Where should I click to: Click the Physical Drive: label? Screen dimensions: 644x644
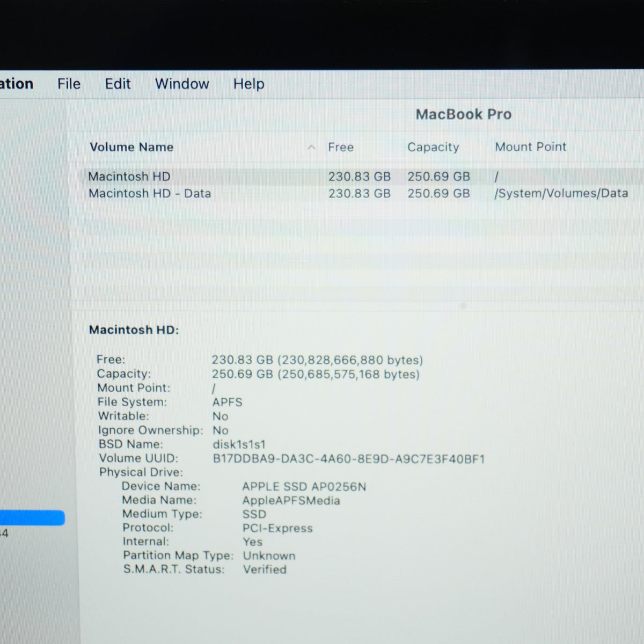coord(141,472)
